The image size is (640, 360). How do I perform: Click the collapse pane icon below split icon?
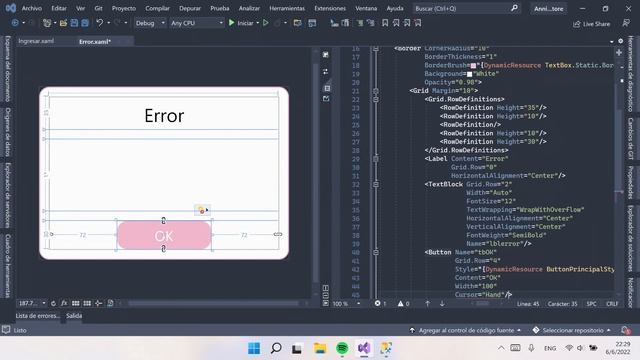point(326,98)
